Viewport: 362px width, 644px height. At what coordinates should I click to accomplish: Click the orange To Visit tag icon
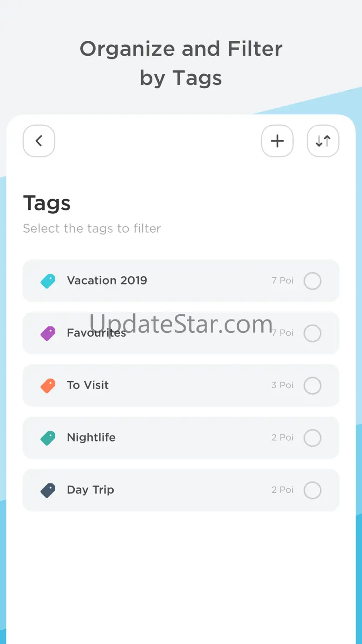(48, 385)
